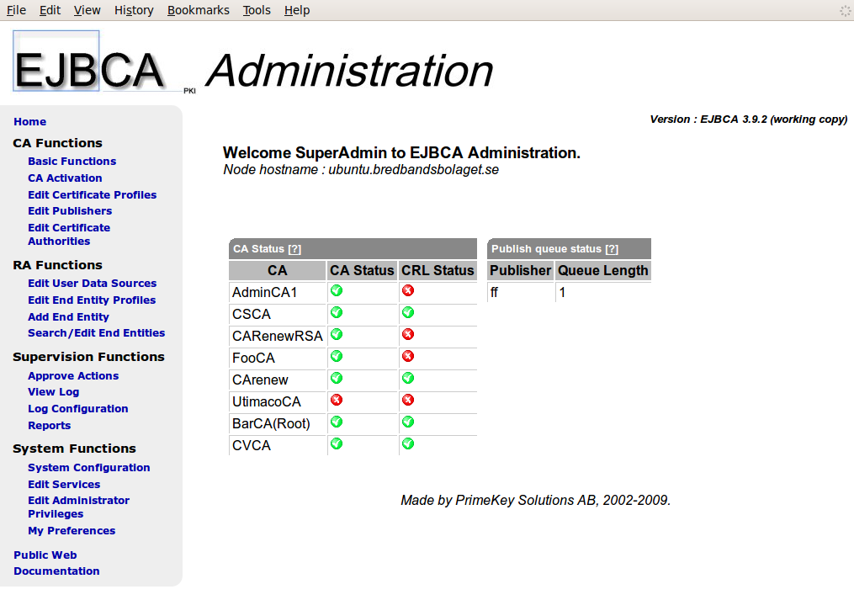
Task: Open the Documentation link
Action: point(56,571)
